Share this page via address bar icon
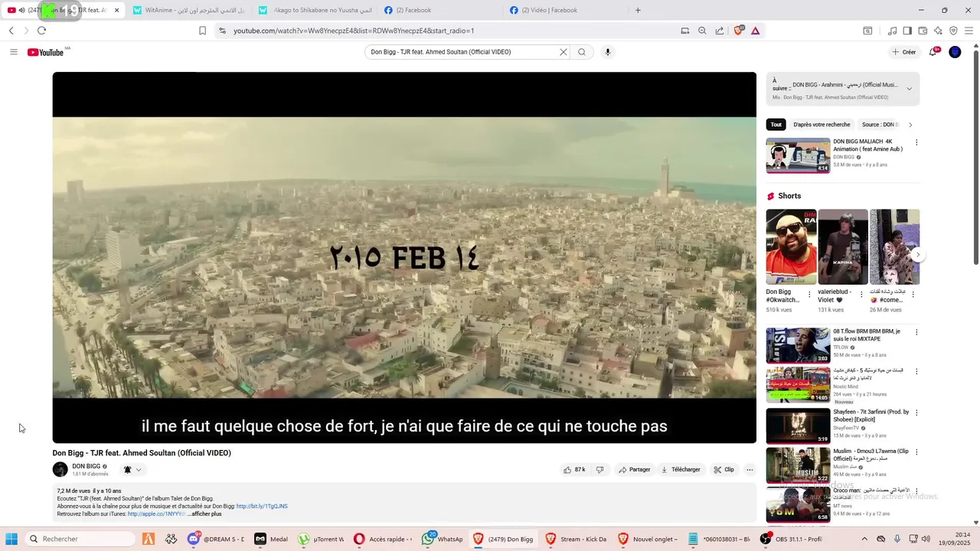Viewport: 980px width, 551px height. (x=720, y=31)
